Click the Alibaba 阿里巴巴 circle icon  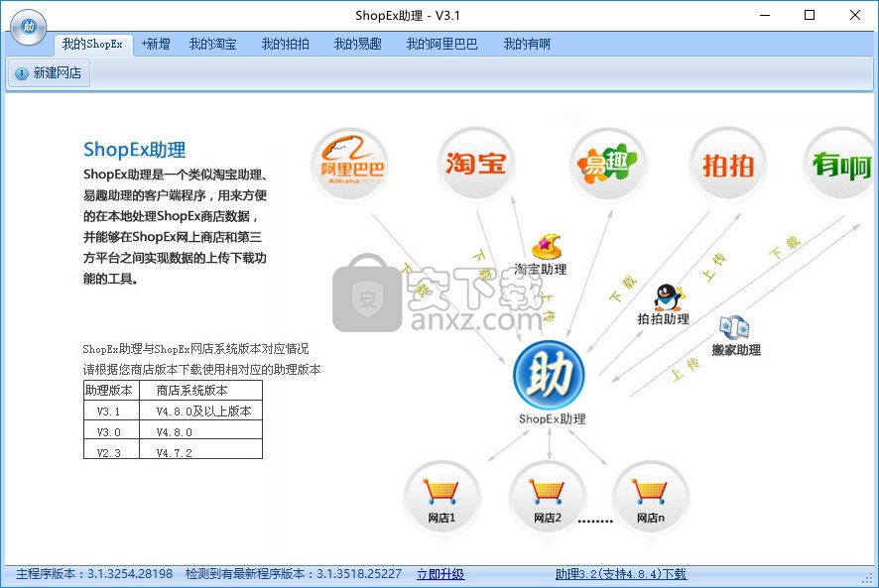[x=350, y=164]
